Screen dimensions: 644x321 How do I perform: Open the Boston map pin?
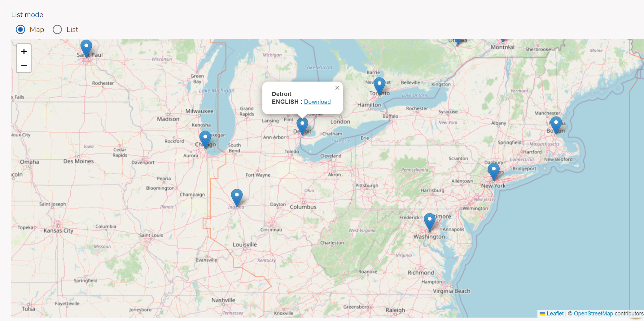click(556, 124)
